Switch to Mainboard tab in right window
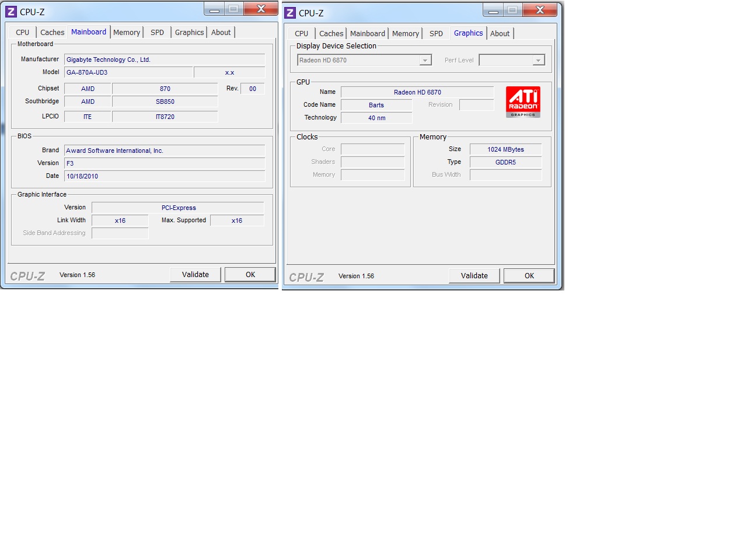 pyautogui.click(x=368, y=34)
